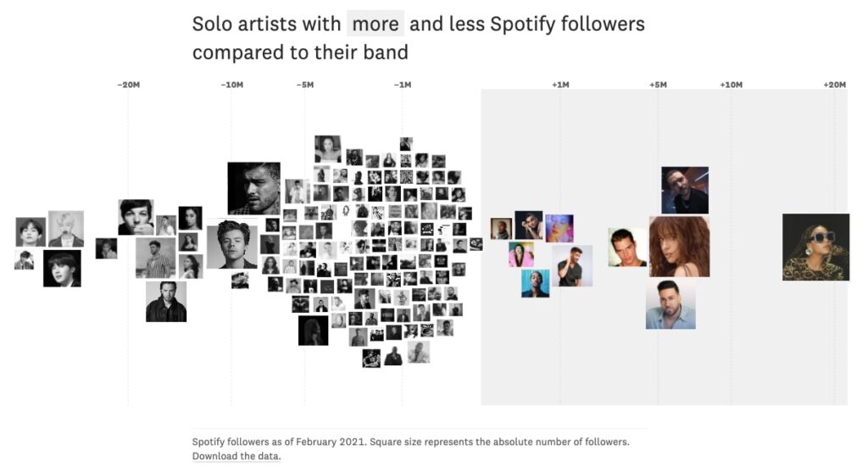Image resolution: width=868 pixels, height=473 pixels.
Task: Click the large color photo of curly-haired woman
Action: [x=679, y=246]
